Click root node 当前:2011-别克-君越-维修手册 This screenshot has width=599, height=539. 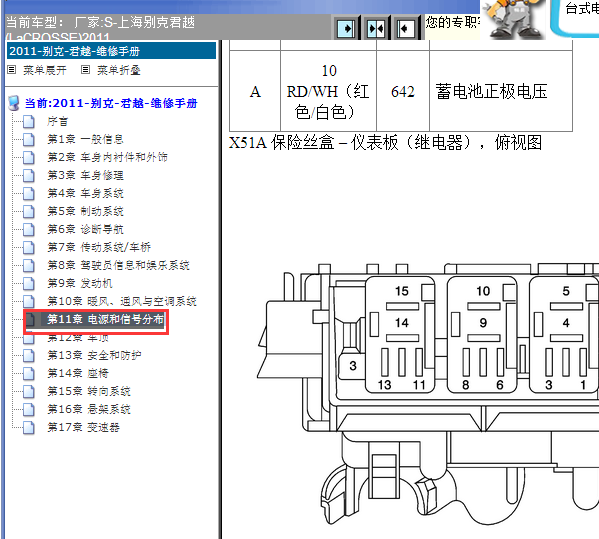click(x=111, y=103)
